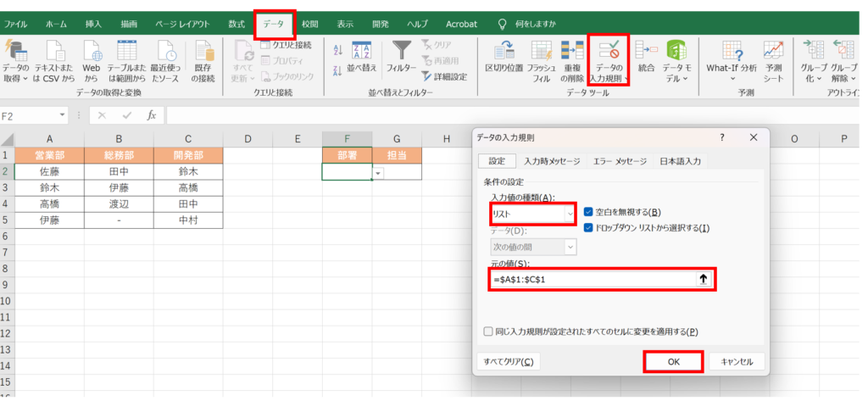
Task: Switch to the エラーメッセージ tab
Action: [619, 161]
